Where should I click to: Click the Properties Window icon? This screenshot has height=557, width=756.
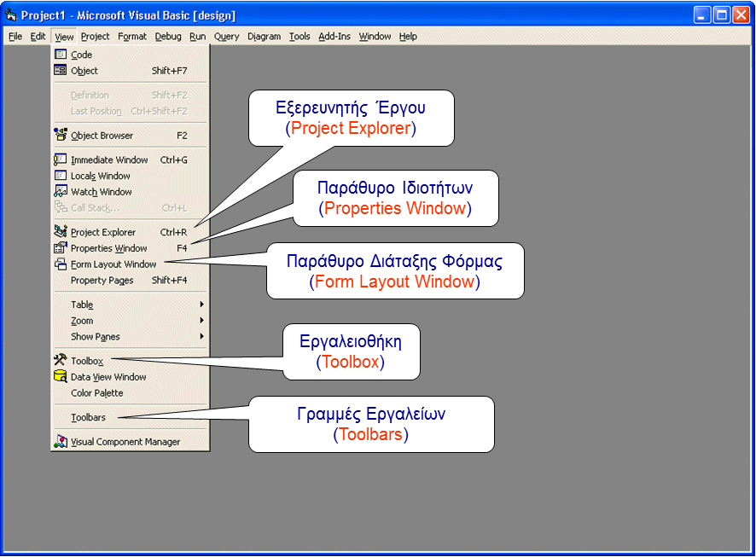pyautogui.click(x=61, y=247)
